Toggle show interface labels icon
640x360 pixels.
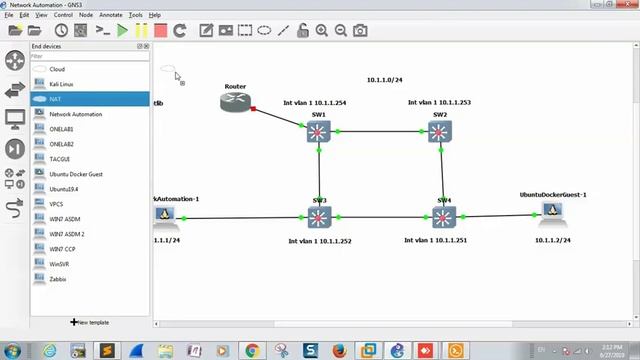(80, 30)
